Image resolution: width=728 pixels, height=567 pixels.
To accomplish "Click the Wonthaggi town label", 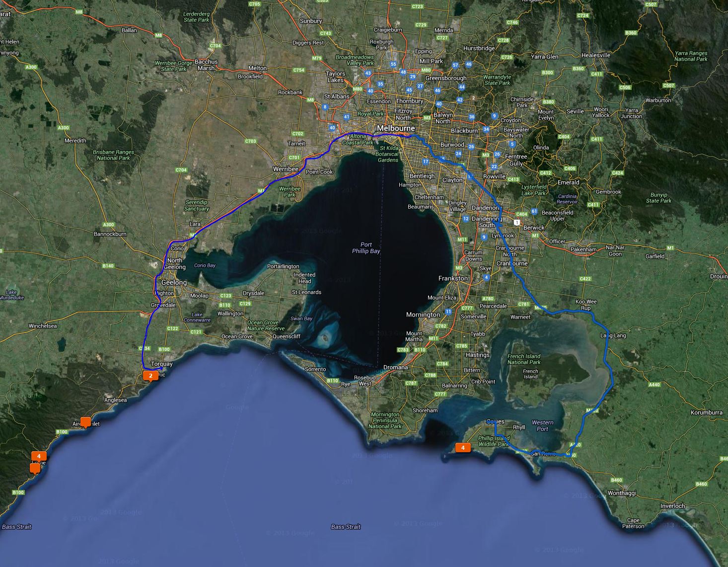I will tap(621, 493).
